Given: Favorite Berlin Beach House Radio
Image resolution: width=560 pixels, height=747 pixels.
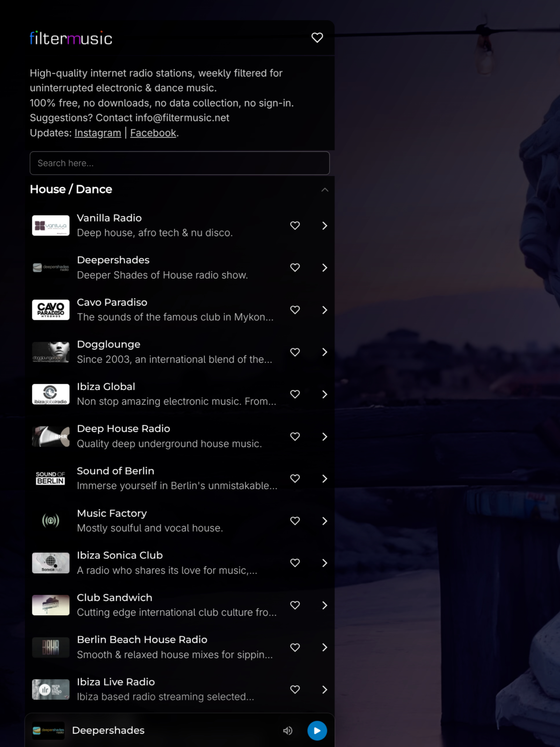Looking at the screenshot, I should coord(295,647).
